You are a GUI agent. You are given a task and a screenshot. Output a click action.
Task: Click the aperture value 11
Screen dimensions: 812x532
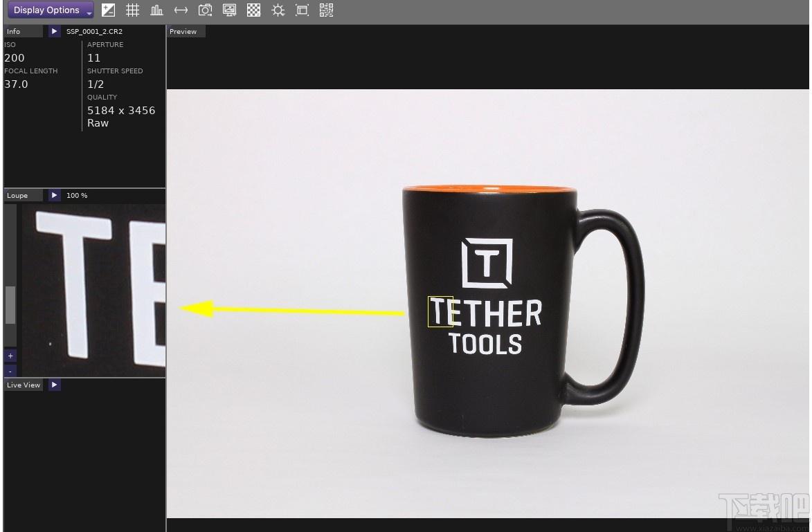tap(93, 57)
